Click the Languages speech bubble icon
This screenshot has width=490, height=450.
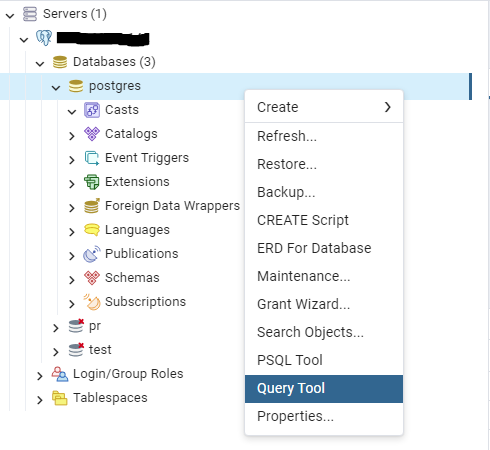pos(92,230)
